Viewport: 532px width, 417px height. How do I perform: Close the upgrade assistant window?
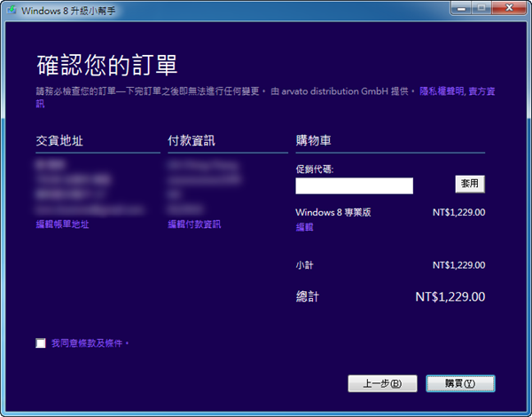509,8
